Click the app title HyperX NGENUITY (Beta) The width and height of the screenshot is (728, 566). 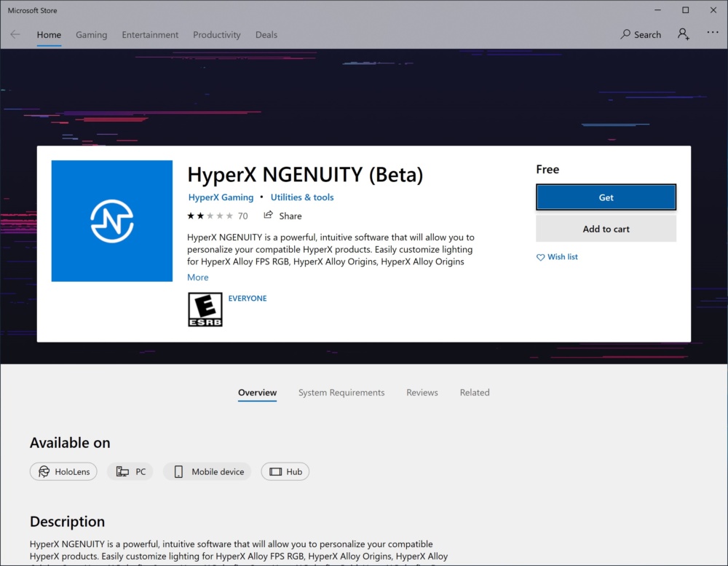[x=305, y=175]
